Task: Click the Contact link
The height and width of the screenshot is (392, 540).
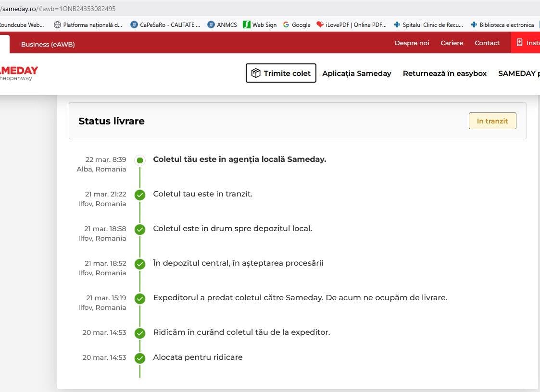Action: pos(487,43)
